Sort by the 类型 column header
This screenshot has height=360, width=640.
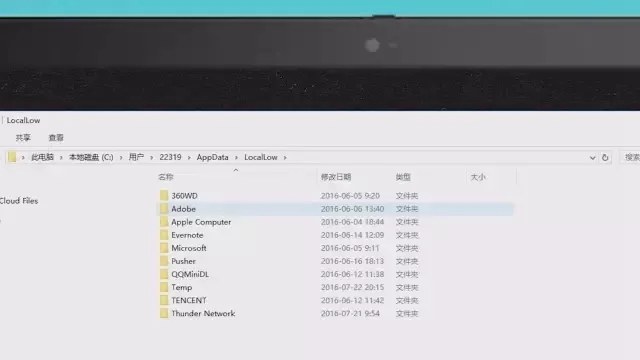pyautogui.click(x=403, y=177)
